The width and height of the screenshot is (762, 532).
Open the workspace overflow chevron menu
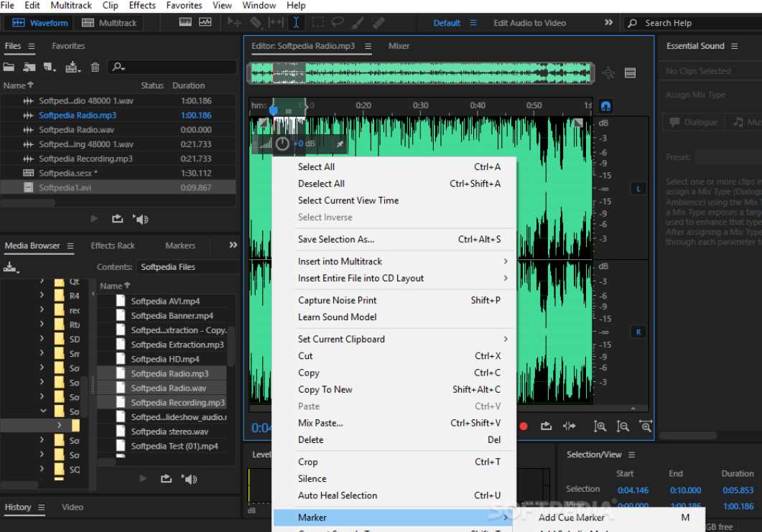point(608,22)
